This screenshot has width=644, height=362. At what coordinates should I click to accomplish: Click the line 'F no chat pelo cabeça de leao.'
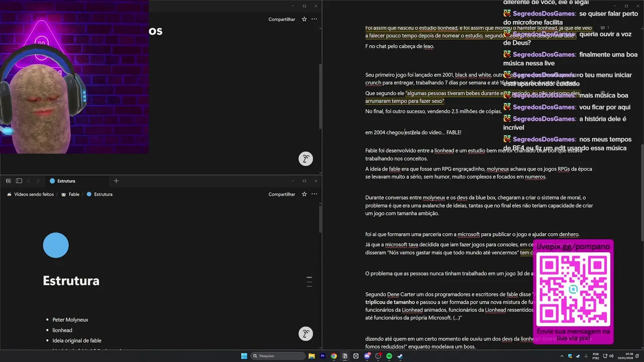(399, 46)
